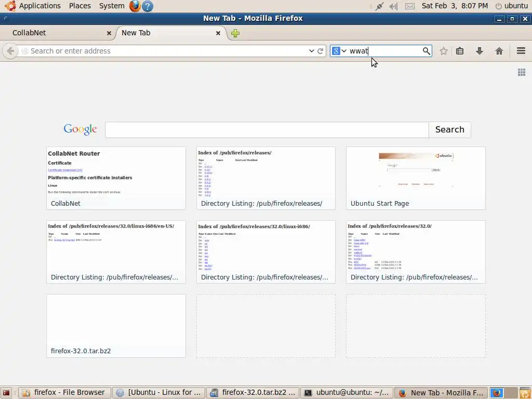
Task: Open the downloads arrow panel
Action: click(480, 51)
